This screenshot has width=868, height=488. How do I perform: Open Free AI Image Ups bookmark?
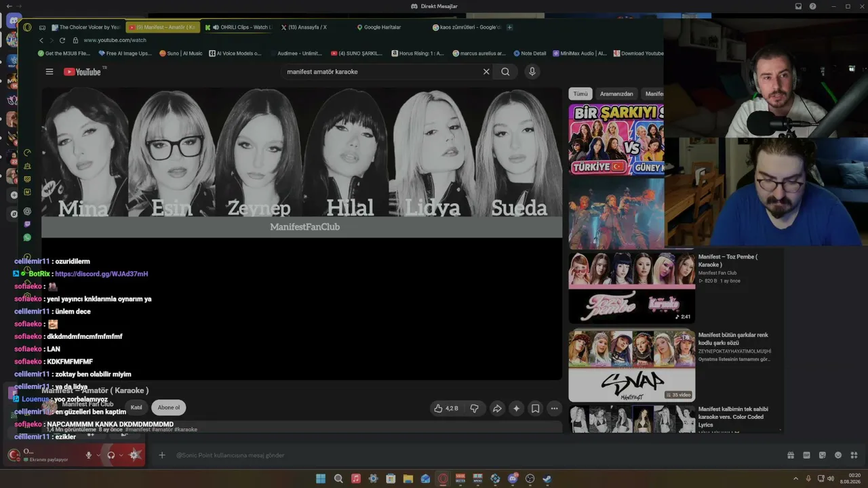(x=125, y=54)
